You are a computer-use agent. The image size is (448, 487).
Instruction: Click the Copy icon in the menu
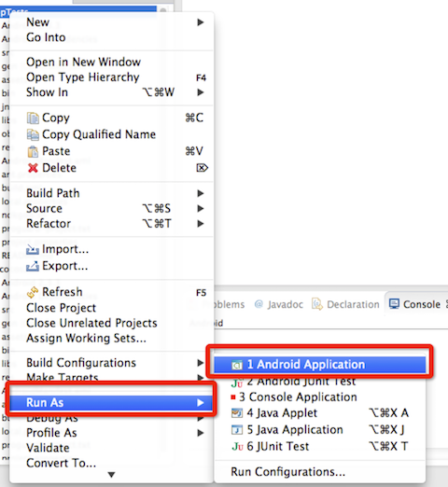[x=33, y=118]
